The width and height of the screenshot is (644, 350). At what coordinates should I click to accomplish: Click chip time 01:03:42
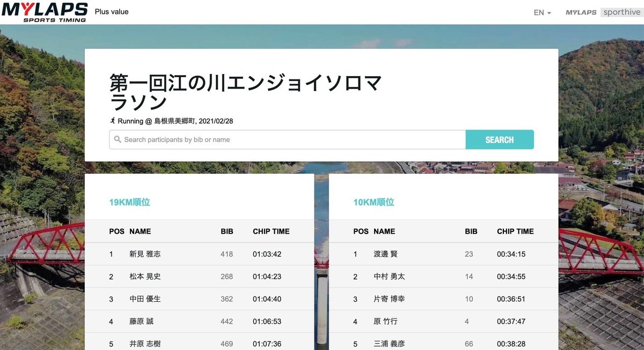(x=267, y=254)
